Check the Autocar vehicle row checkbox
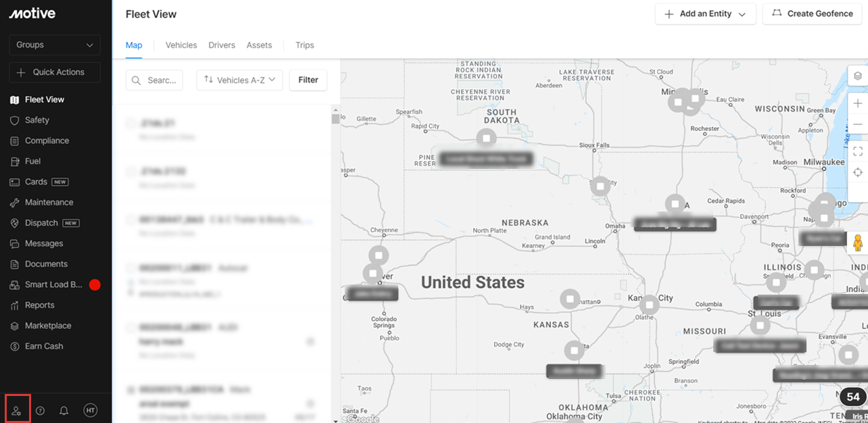The height and width of the screenshot is (423, 868). (131, 268)
